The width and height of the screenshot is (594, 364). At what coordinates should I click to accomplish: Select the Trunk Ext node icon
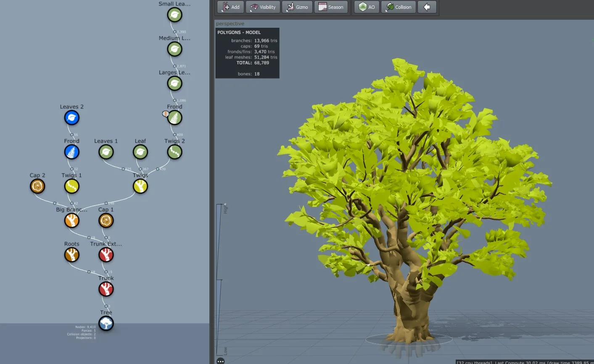coord(106,255)
